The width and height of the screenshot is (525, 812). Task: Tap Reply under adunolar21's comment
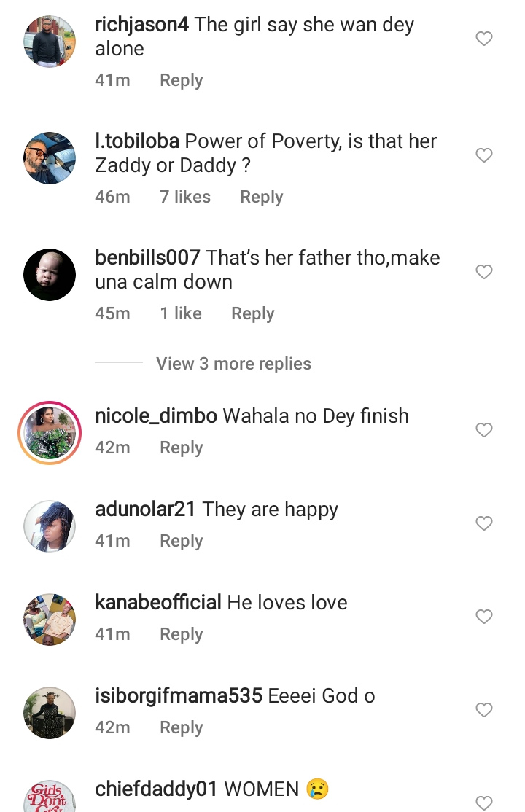181,541
